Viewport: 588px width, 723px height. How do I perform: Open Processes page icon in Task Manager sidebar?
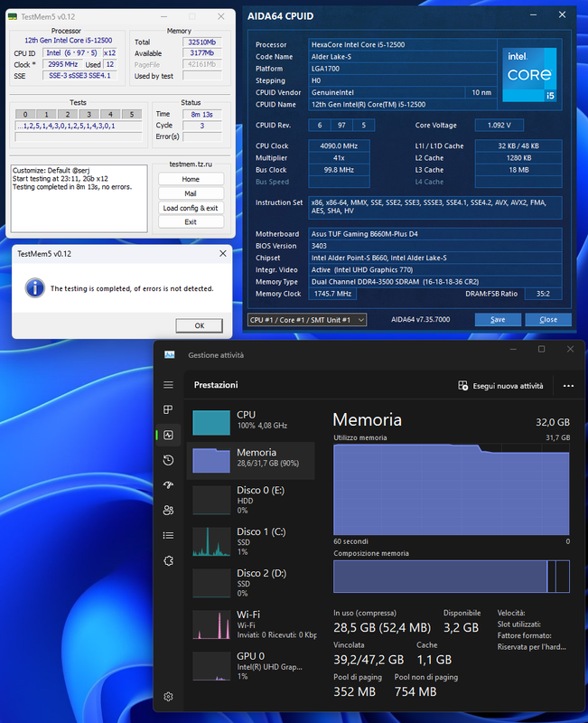168,409
